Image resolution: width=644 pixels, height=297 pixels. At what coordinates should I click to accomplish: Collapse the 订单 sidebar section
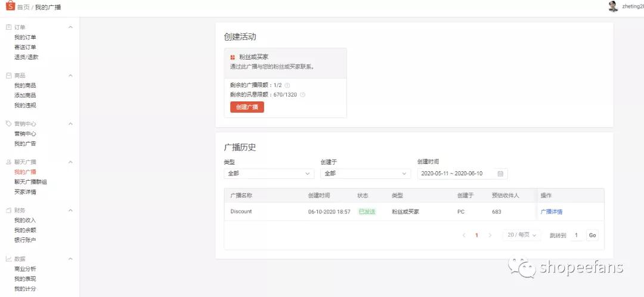[x=70, y=27]
